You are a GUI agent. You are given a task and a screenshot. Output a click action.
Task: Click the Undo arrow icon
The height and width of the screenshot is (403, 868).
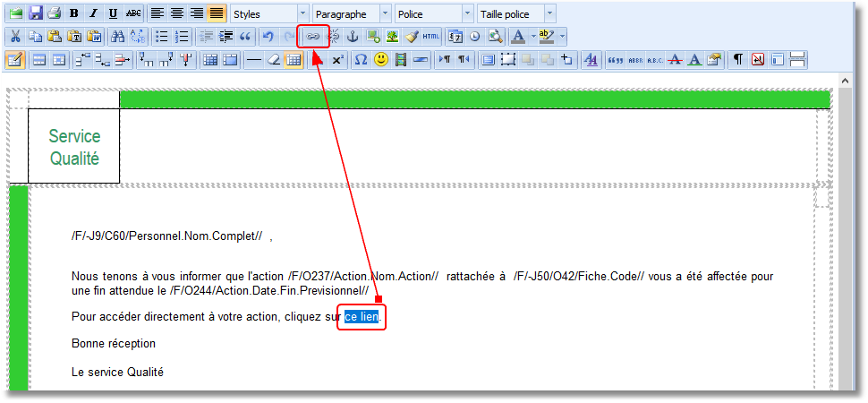[268, 37]
